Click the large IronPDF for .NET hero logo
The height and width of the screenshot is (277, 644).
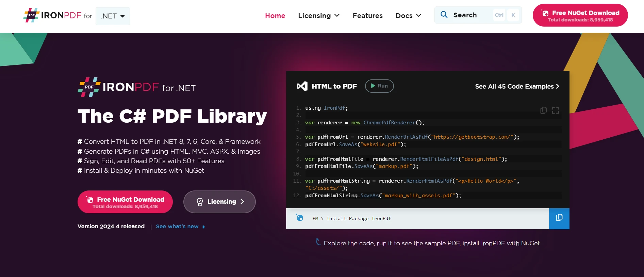click(x=136, y=87)
